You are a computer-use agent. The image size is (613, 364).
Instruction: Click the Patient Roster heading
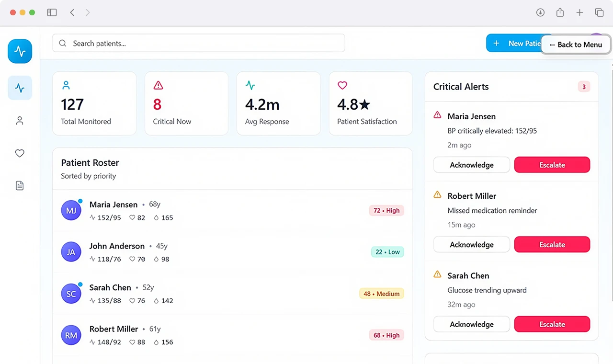(90, 163)
